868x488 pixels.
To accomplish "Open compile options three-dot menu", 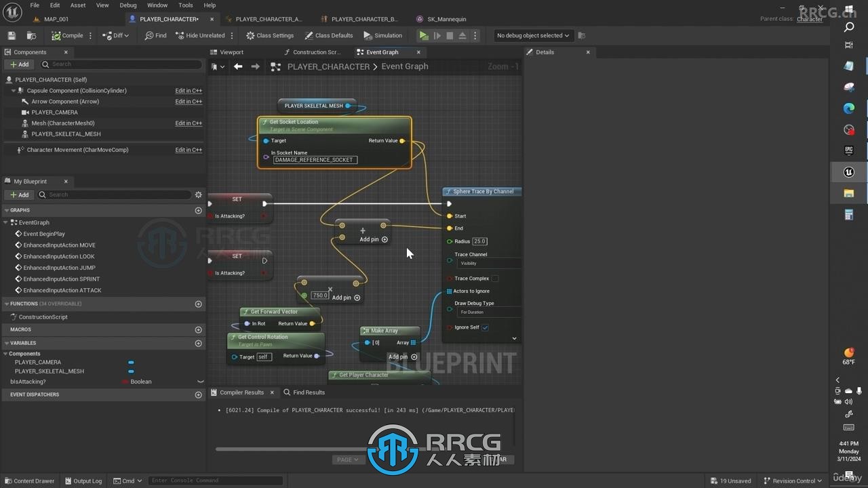I will 90,35.
